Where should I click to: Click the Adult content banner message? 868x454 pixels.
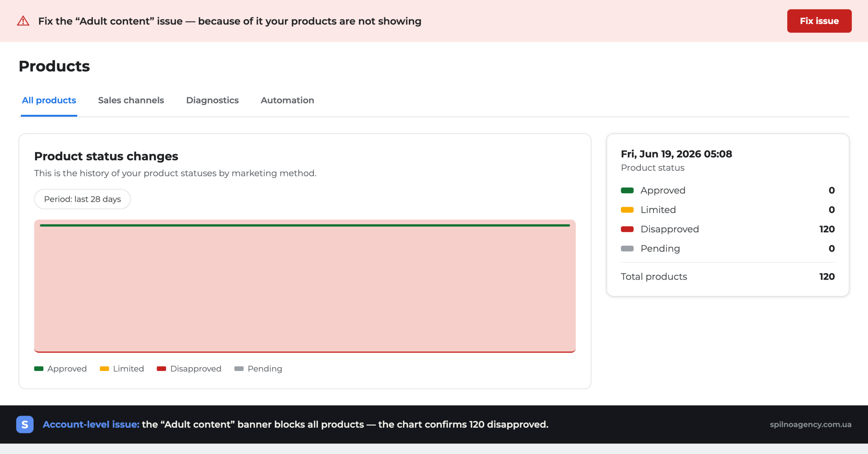(230, 21)
